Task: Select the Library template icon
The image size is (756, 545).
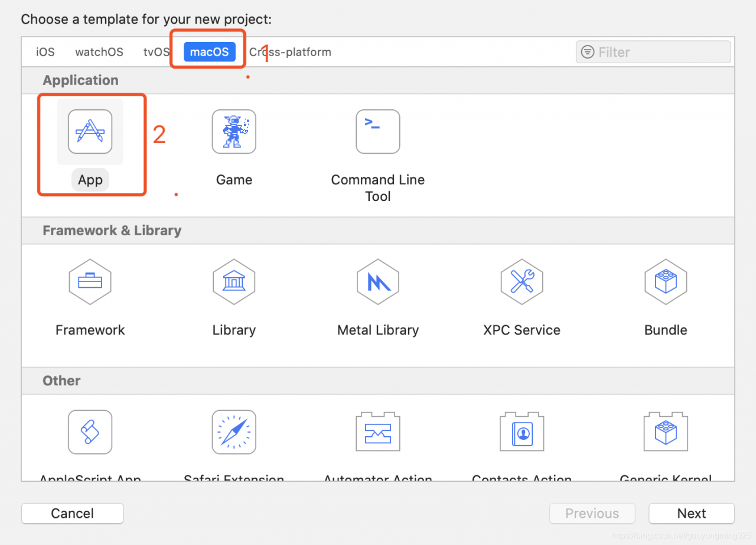Action: pyautogui.click(x=234, y=282)
